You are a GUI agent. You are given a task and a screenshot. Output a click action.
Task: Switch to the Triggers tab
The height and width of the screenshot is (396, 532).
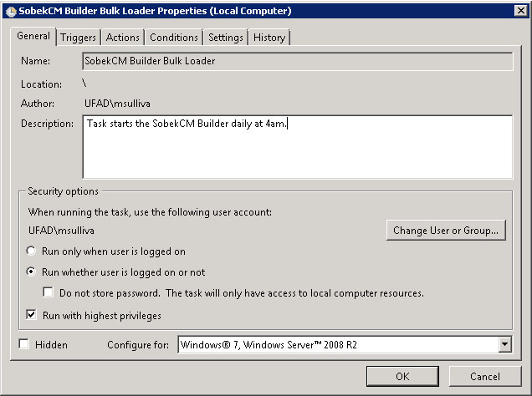click(x=78, y=38)
